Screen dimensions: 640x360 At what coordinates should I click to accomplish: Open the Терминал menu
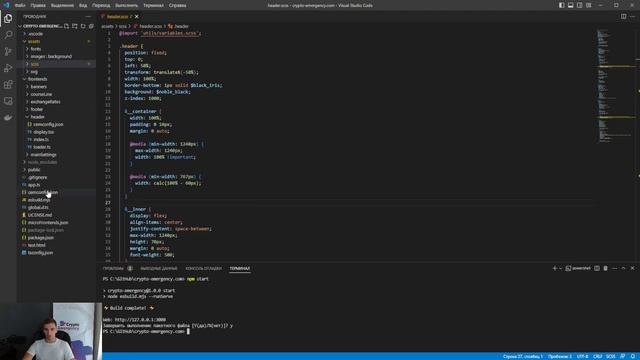click(153, 5)
